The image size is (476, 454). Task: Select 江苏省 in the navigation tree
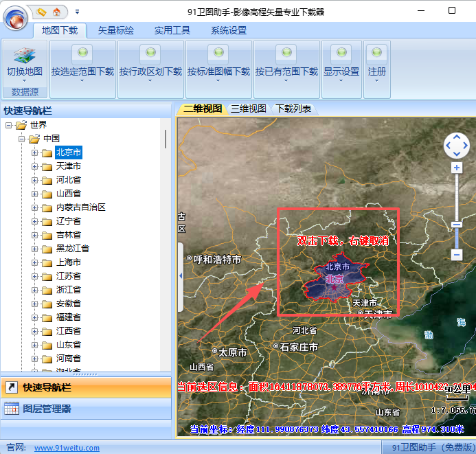[x=69, y=276]
